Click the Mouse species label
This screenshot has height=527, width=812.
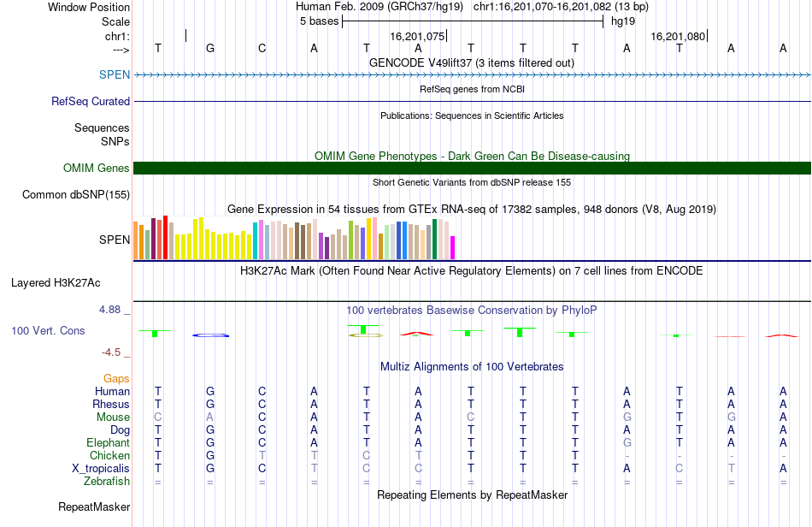[113, 417]
